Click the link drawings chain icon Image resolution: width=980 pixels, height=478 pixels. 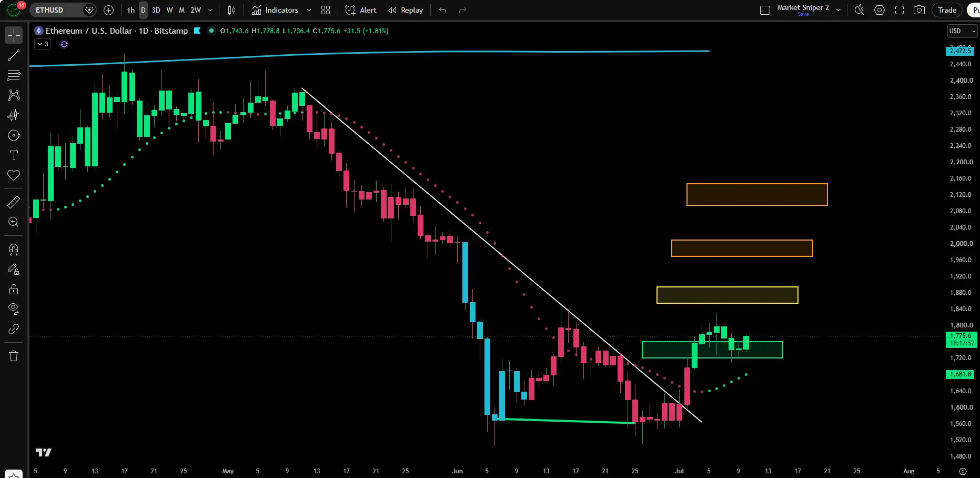pyautogui.click(x=14, y=329)
